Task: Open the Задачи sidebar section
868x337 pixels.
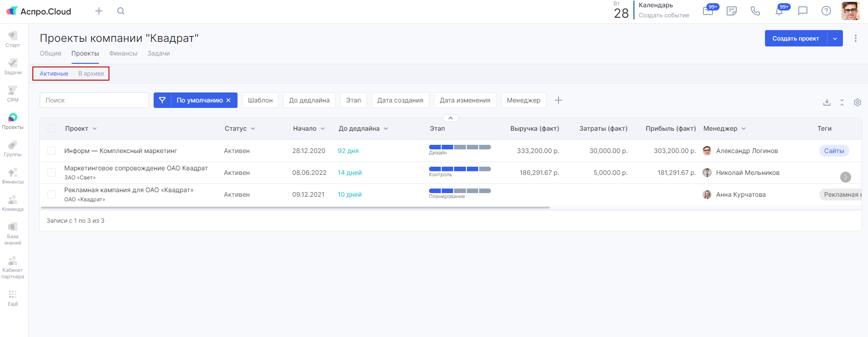Action: pyautogui.click(x=13, y=66)
